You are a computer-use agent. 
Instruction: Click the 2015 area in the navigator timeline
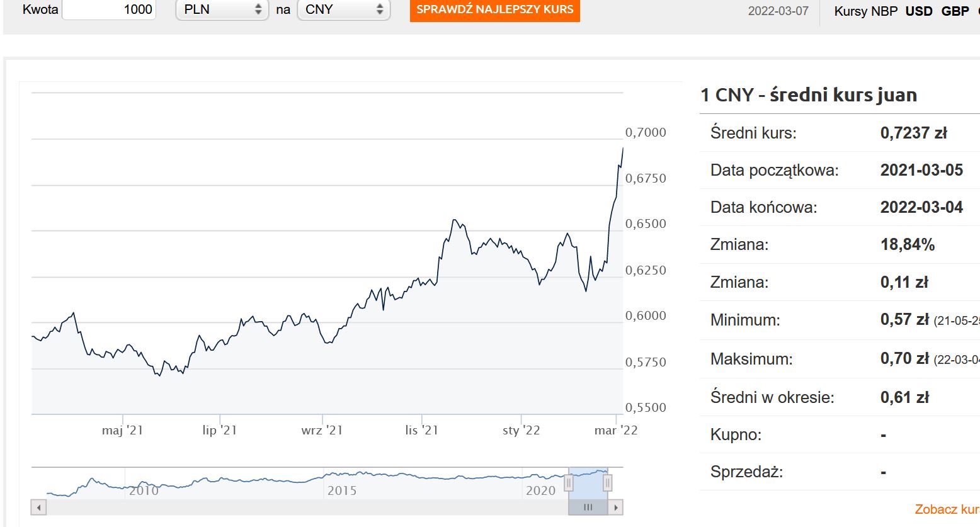(x=342, y=490)
